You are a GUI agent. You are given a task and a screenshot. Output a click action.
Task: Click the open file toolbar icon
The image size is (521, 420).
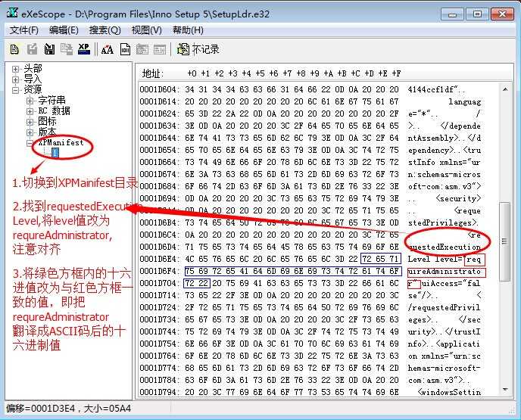click(14, 49)
